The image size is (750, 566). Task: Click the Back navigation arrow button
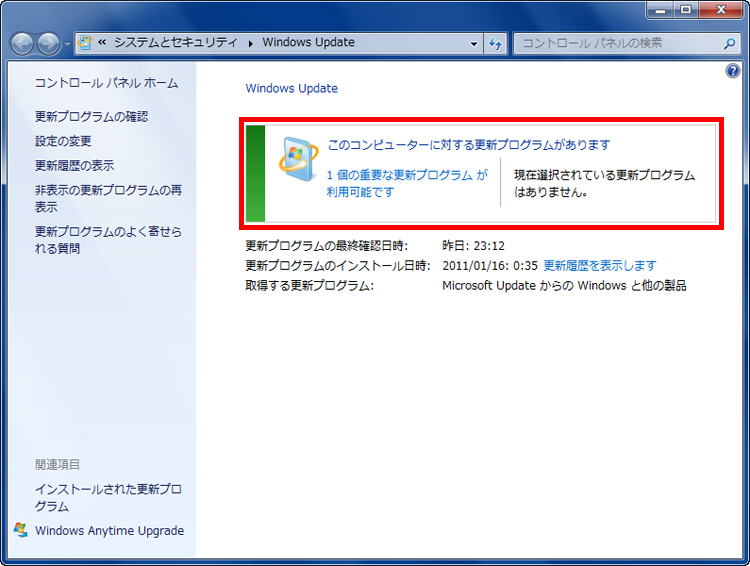22,44
